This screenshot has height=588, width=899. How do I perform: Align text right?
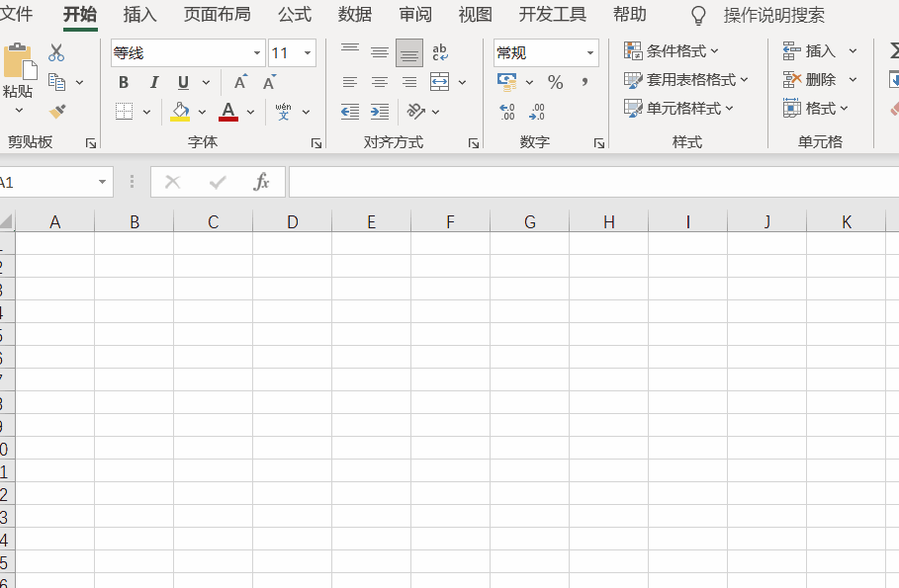[x=409, y=83]
